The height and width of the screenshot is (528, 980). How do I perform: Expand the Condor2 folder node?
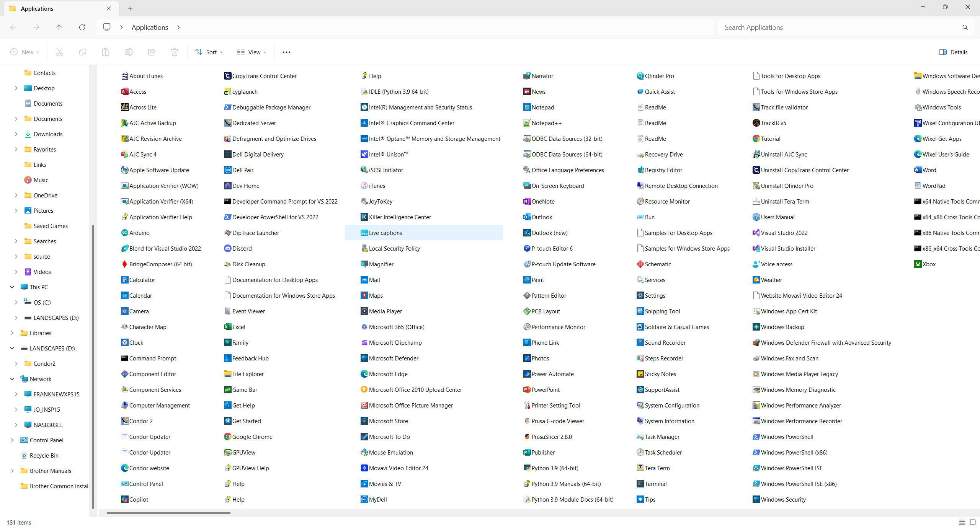pyautogui.click(x=16, y=363)
